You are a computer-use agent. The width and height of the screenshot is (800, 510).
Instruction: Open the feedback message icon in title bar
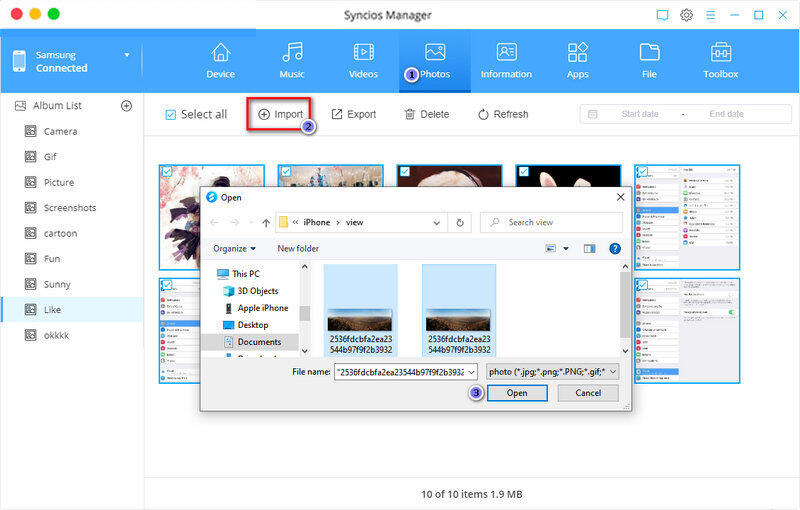point(662,15)
